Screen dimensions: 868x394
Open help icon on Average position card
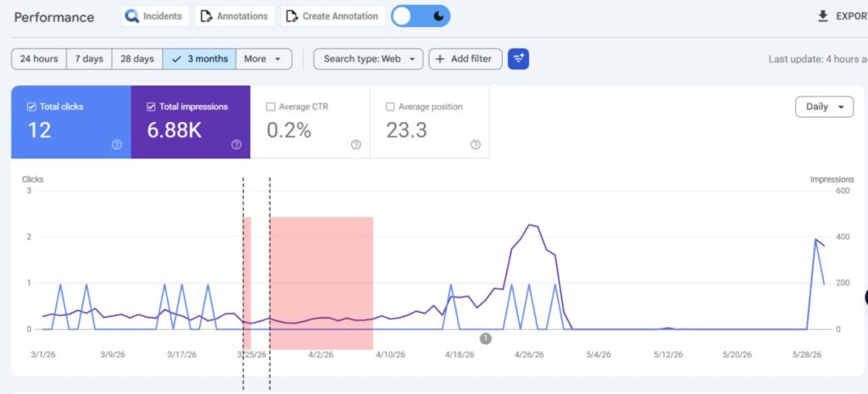[476, 144]
